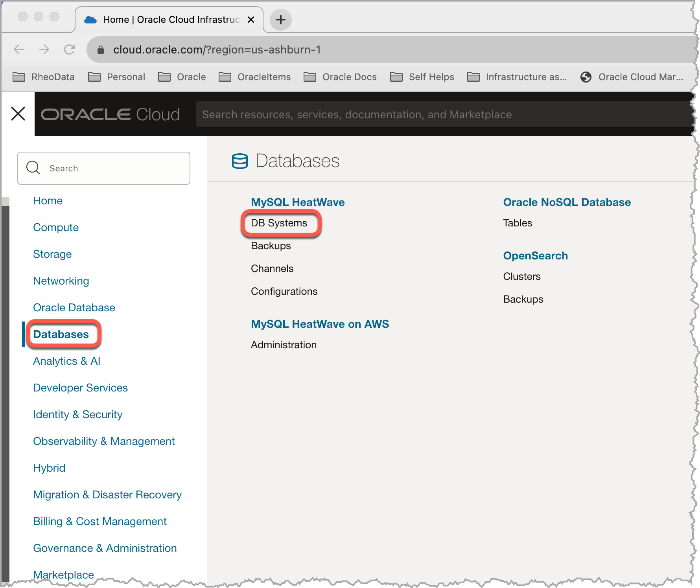This screenshot has width=700, height=588.
Task: Reload the page with the refresh icon
Action: tap(70, 50)
